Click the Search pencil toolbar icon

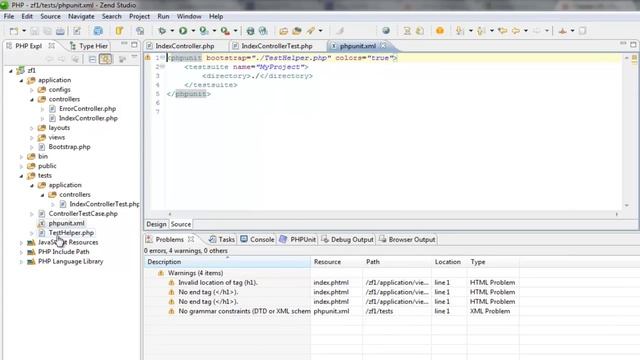(x=311, y=31)
